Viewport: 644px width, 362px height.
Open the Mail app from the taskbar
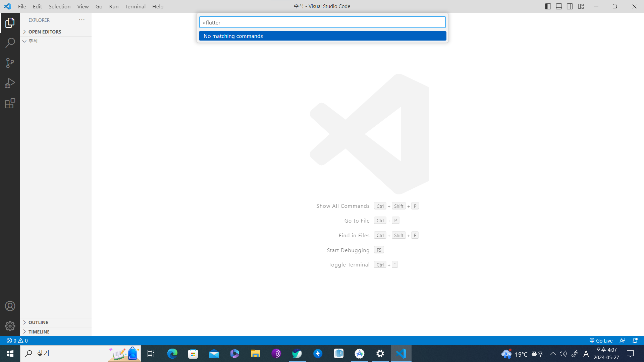pos(214,354)
